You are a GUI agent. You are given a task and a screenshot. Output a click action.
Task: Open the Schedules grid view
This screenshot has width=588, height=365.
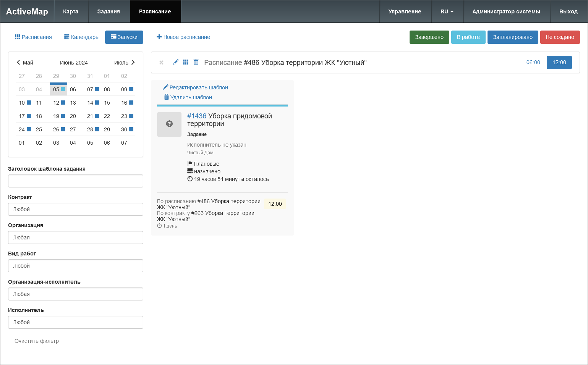click(33, 37)
